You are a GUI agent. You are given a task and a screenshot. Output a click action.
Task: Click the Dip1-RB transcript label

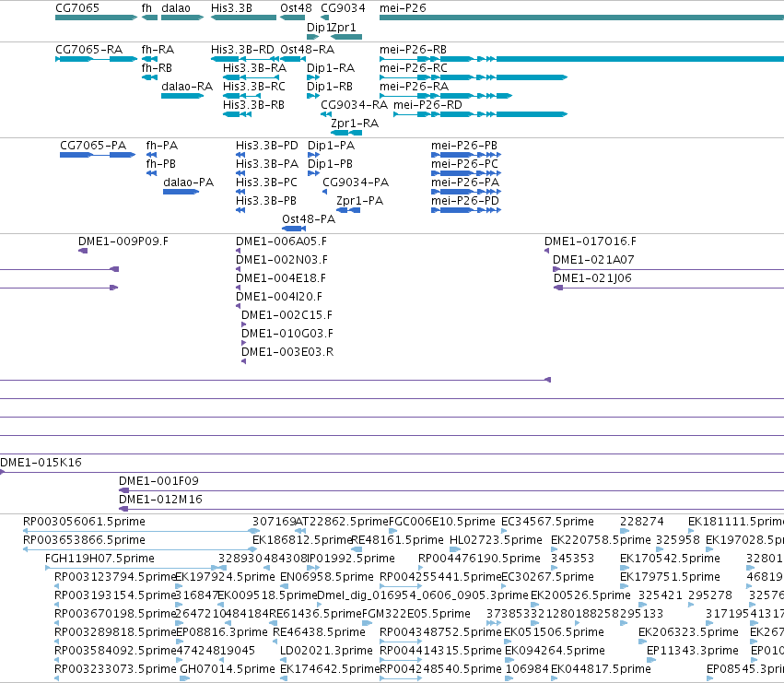330,87
